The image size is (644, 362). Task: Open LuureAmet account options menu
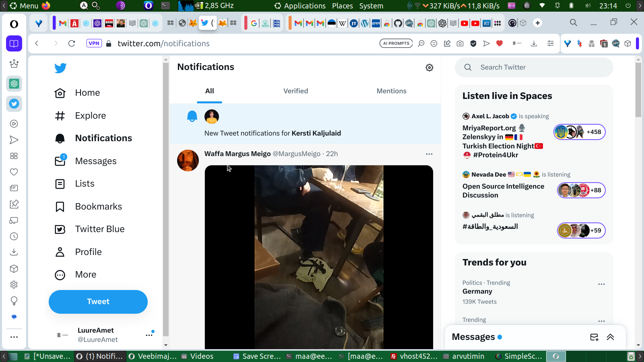click(x=149, y=335)
